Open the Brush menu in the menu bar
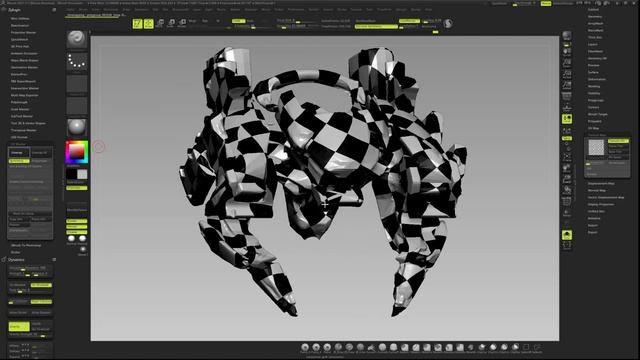Viewport: 640px width, 360px height. (83, 9)
